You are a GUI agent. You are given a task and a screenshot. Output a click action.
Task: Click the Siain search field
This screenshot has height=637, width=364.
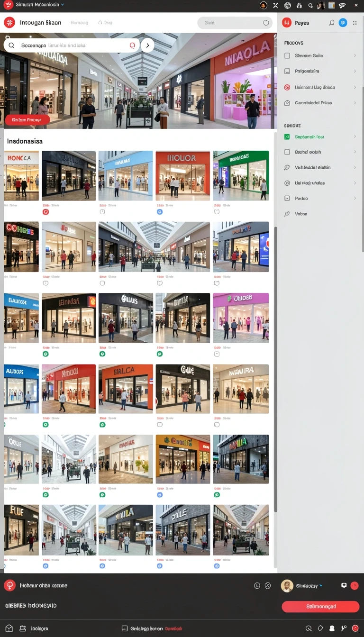[235, 23]
